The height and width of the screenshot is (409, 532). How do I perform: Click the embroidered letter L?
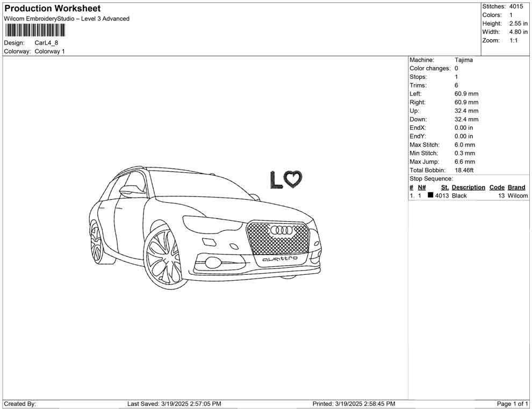276,180
